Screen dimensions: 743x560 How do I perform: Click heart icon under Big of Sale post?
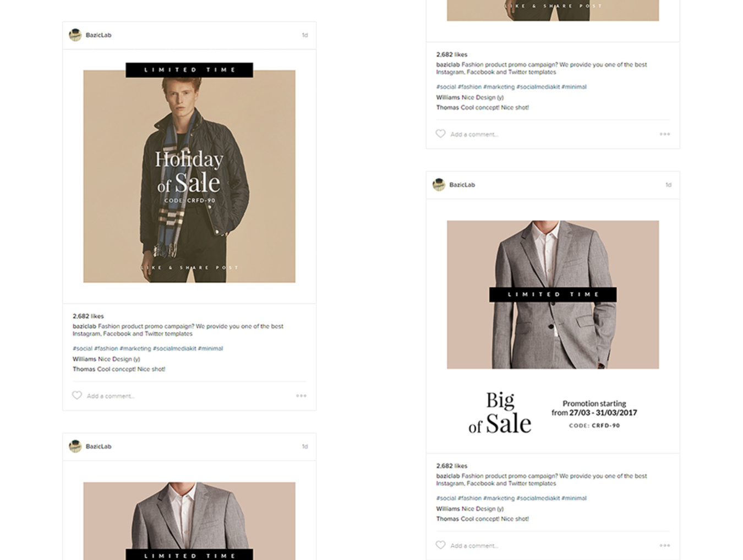click(x=440, y=545)
